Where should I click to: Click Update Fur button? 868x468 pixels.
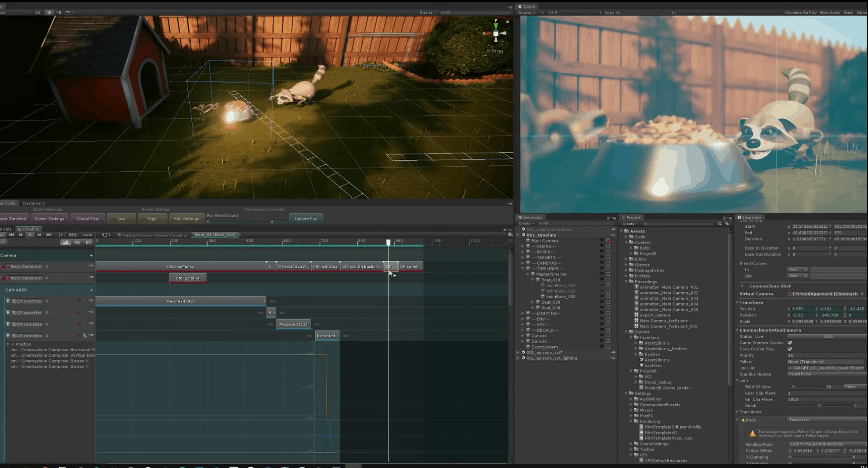point(306,219)
